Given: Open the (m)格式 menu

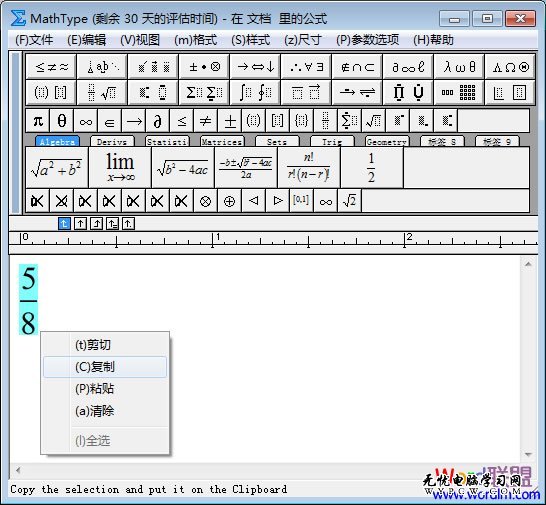Looking at the screenshot, I should [195, 40].
